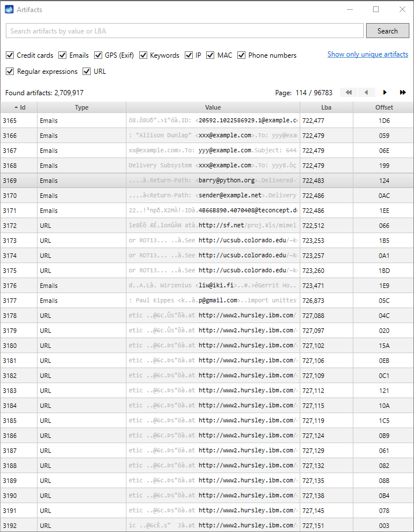This screenshot has width=414, height=532.
Task: Toggle the URL checkbox
Action: [x=87, y=71]
